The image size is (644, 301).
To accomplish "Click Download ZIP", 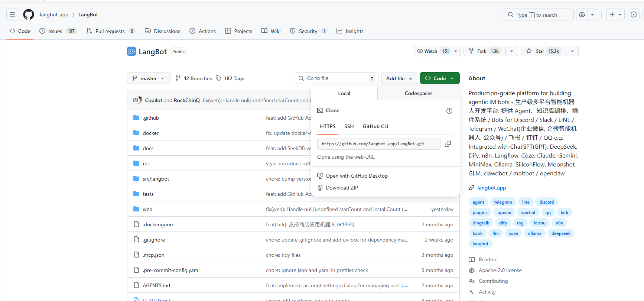I will [x=338, y=188].
